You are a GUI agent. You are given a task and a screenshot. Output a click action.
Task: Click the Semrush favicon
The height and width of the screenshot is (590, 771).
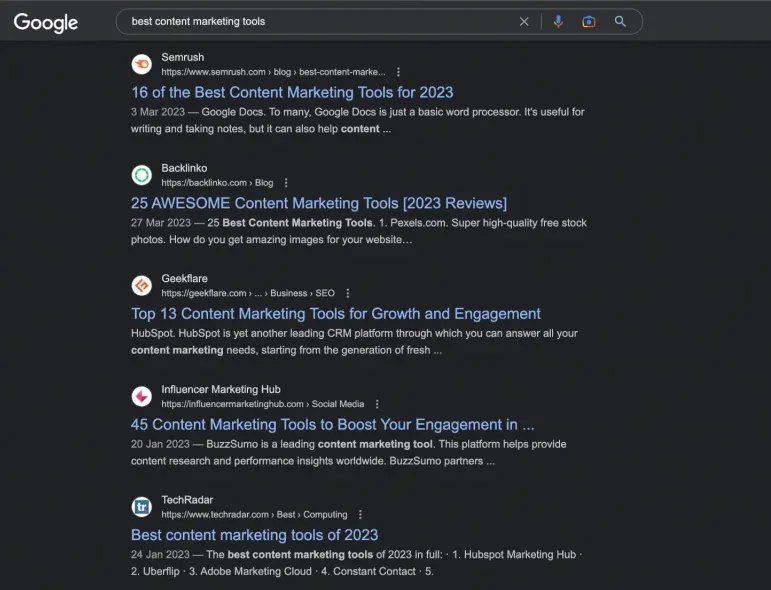(x=142, y=65)
